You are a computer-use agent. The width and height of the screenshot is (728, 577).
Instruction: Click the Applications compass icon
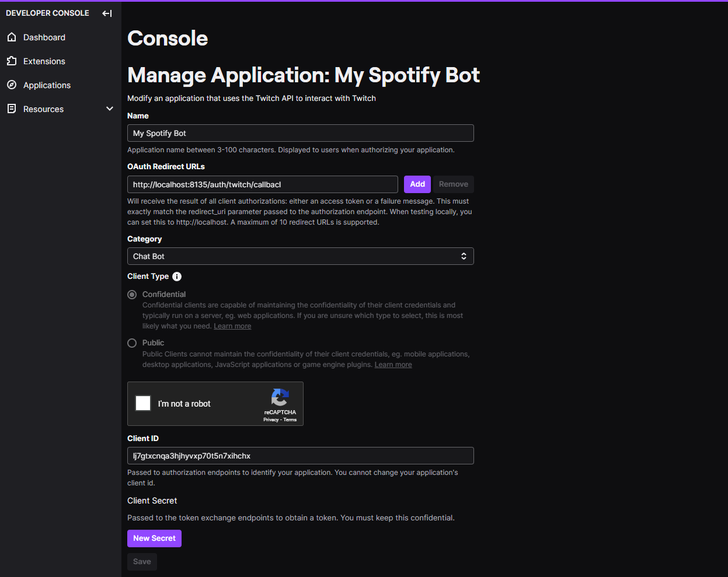tap(12, 85)
